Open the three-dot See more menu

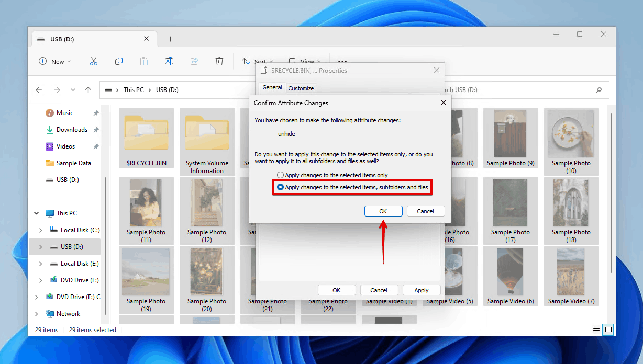(x=342, y=61)
